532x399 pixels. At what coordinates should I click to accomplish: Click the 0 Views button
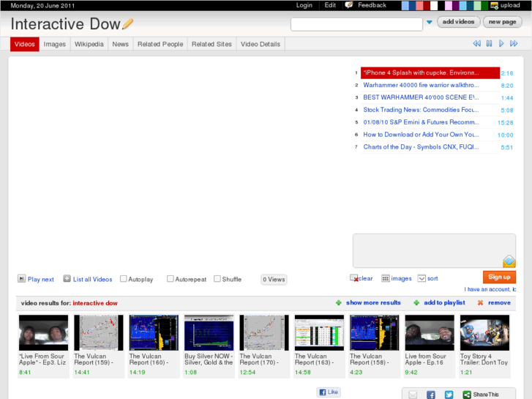click(274, 280)
